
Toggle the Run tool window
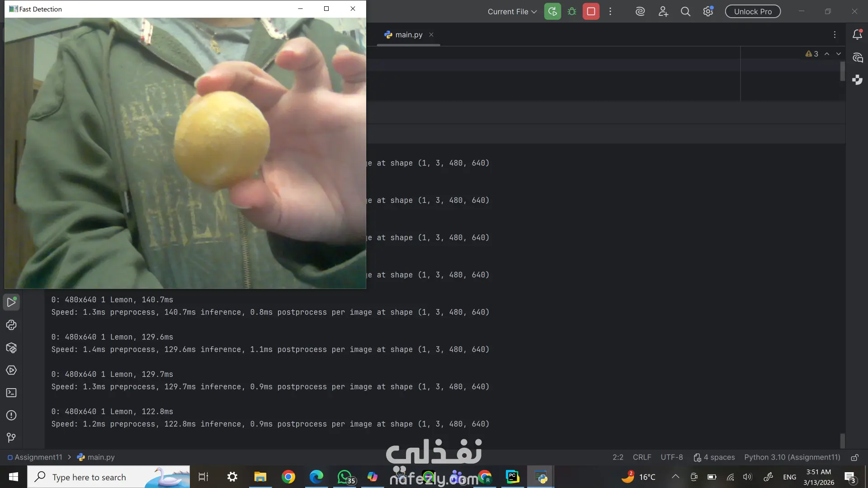pyautogui.click(x=11, y=302)
